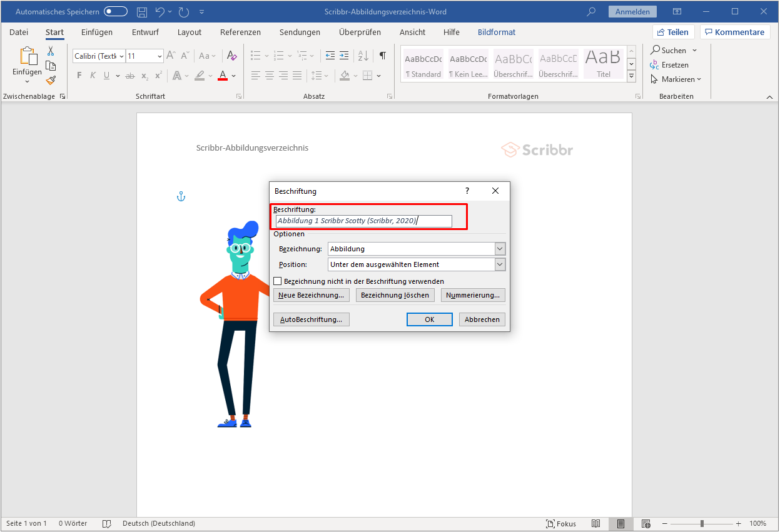Apply strikethrough text formatting

pyautogui.click(x=129, y=76)
